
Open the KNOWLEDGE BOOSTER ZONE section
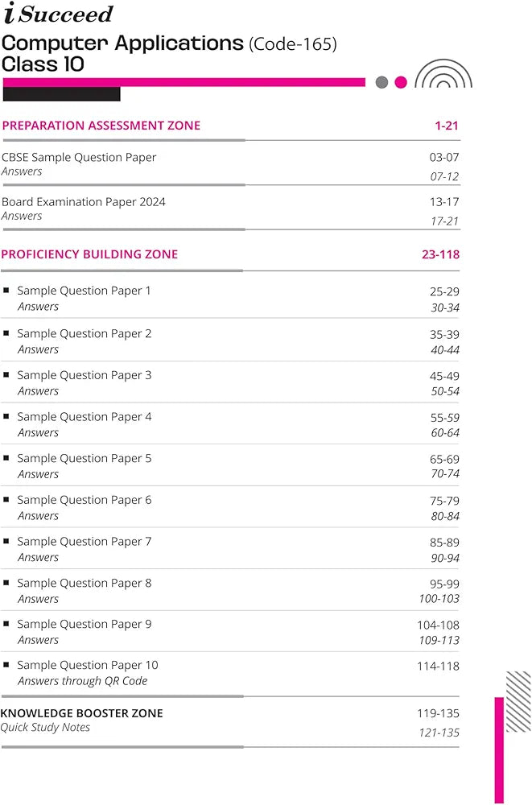pyautogui.click(x=82, y=713)
